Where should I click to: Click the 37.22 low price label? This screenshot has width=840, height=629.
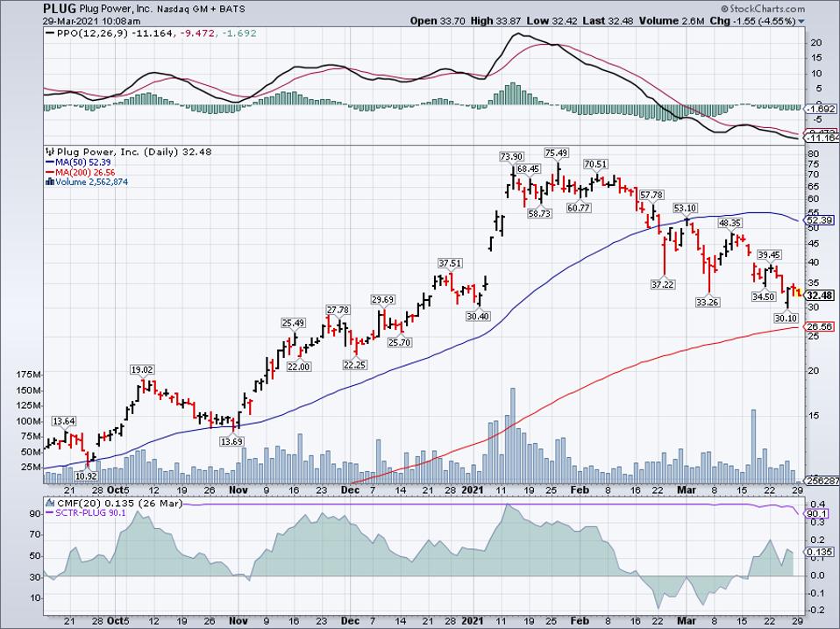pyautogui.click(x=662, y=284)
